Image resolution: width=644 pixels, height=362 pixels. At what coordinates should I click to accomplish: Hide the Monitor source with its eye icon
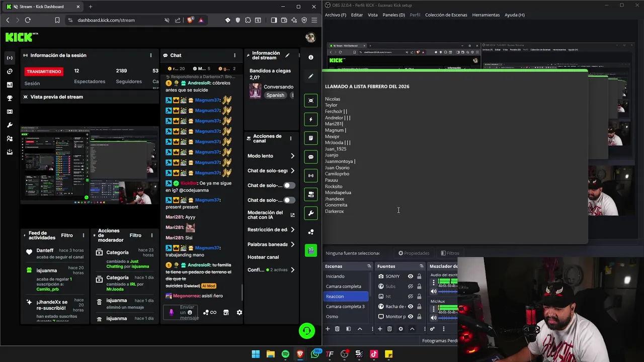411,316
